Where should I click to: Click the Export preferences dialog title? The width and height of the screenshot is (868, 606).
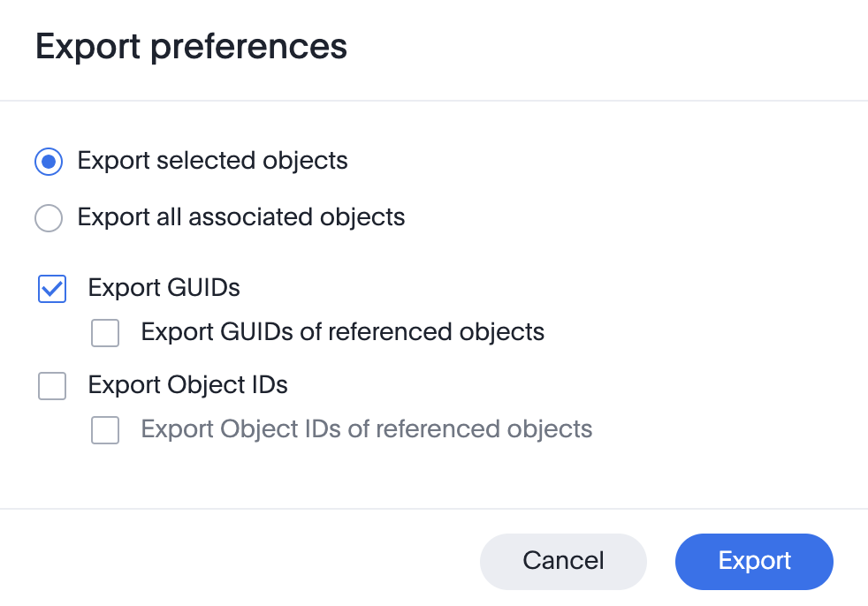click(x=191, y=47)
